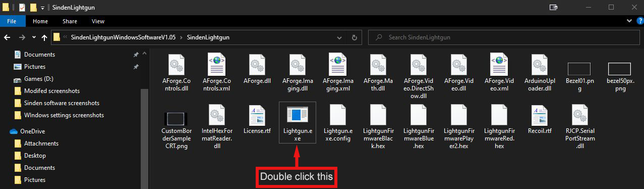
Task: Expand the ribbon with the chevron
Action: click(x=629, y=21)
